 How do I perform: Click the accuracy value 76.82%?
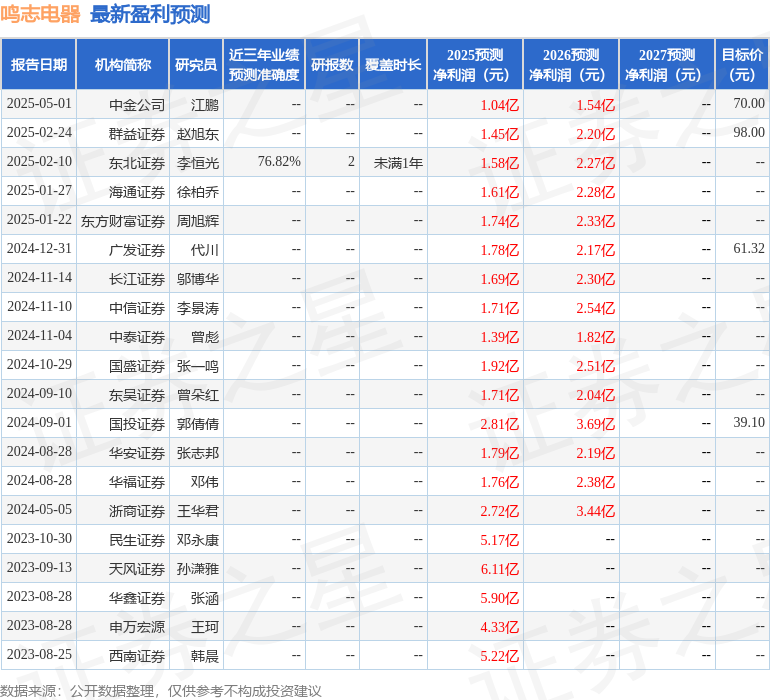click(279, 161)
